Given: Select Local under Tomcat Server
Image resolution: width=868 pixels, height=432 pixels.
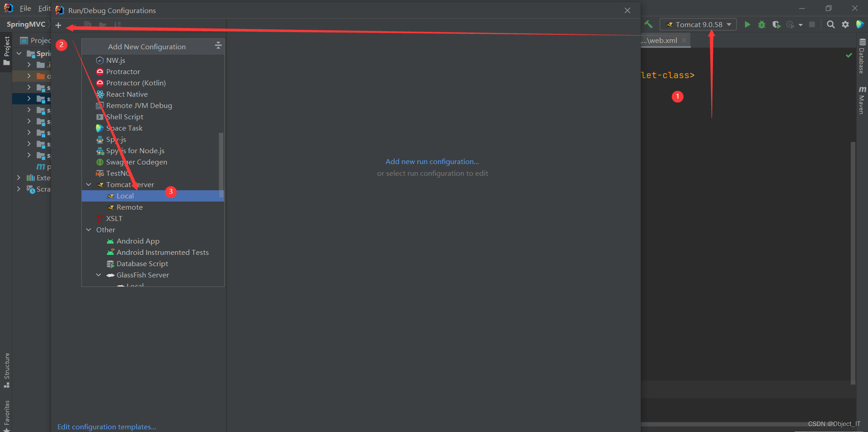Looking at the screenshot, I should click(153, 196).
